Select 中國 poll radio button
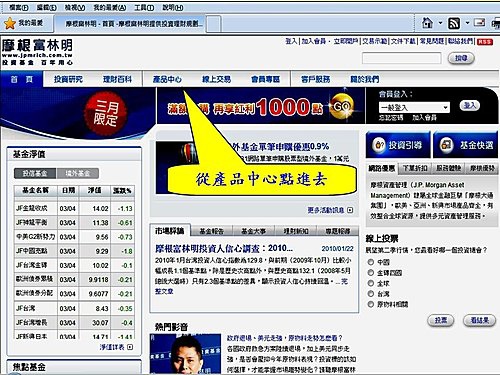The image size is (500, 375). coord(370,262)
